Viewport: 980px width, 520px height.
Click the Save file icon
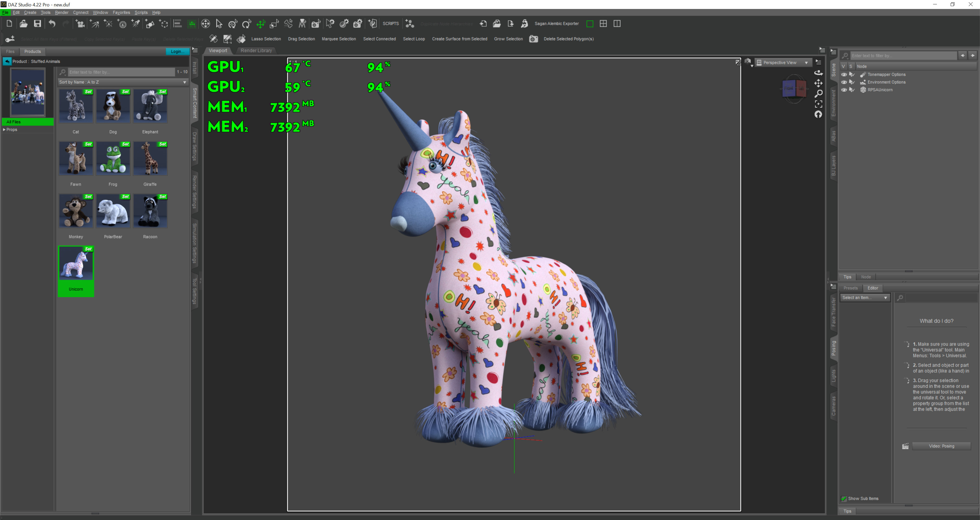tap(37, 23)
